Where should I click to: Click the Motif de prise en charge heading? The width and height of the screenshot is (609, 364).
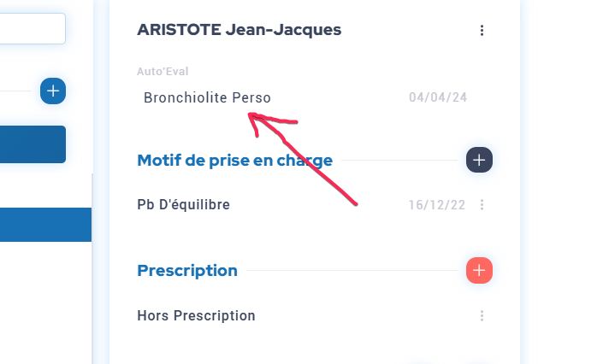coord(234,160)
